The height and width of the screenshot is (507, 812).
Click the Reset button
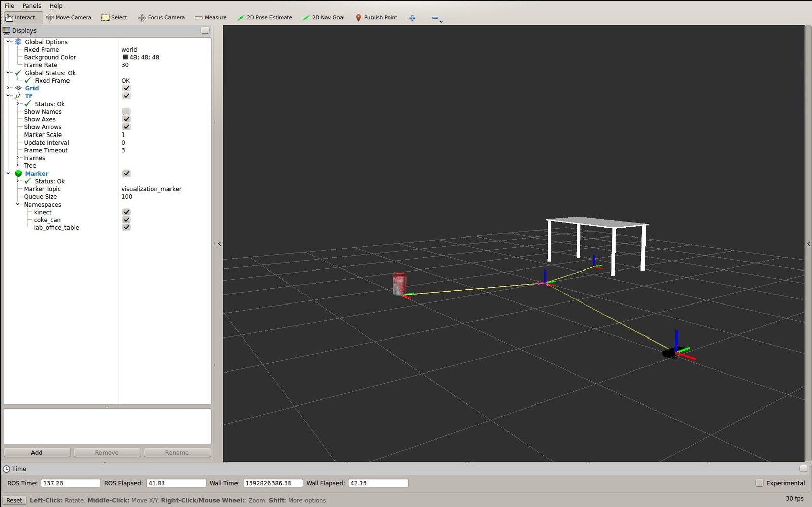pos(14,500)
